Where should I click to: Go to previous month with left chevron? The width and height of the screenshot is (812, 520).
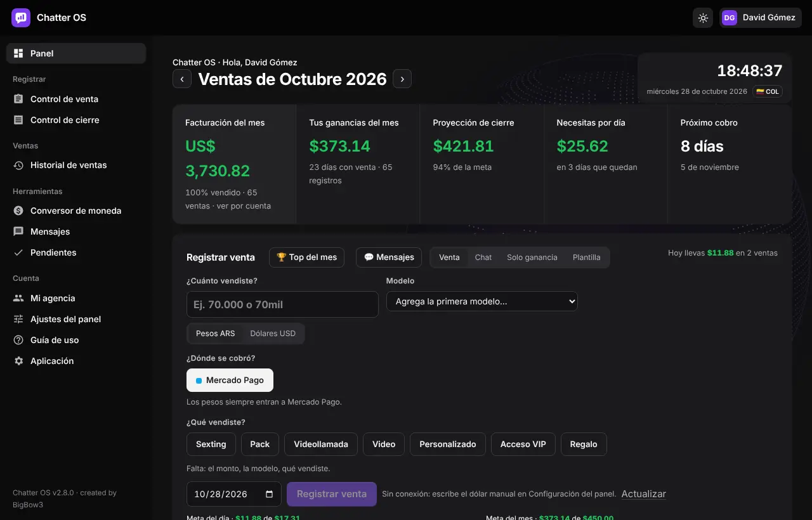(182, 79)
